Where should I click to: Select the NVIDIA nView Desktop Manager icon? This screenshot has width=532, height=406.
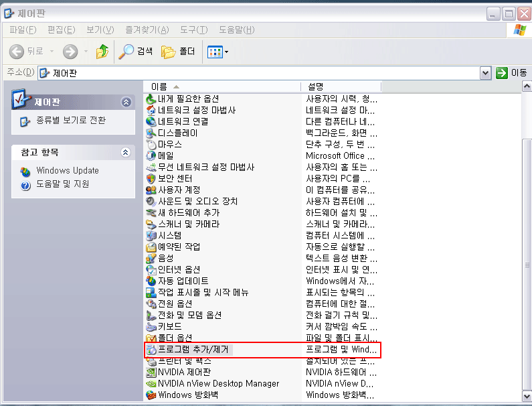coord(151,384)
